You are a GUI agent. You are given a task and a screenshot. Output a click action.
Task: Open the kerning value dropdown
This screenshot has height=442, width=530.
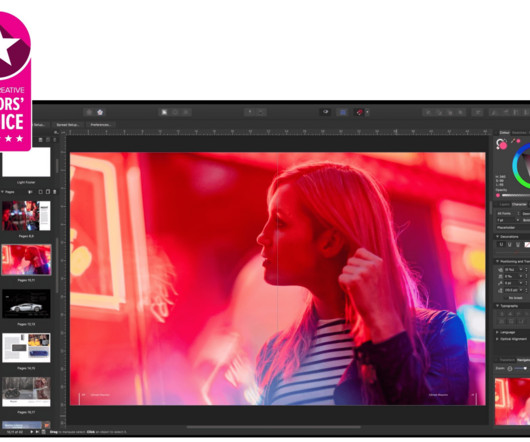coord(521,270)
